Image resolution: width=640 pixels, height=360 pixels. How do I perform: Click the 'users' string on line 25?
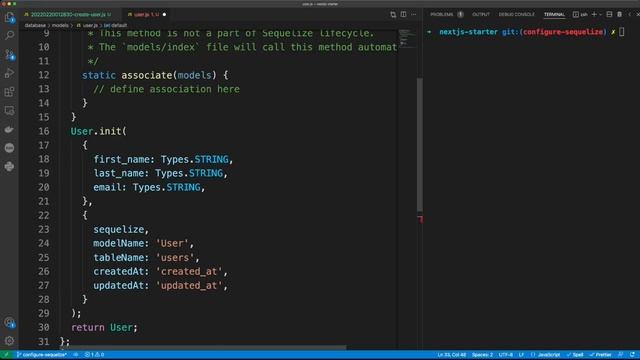click(x=175, y=258)
